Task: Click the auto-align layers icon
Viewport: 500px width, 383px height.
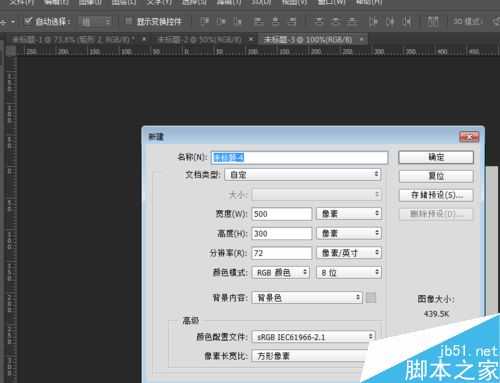Action: click(433, 21)
